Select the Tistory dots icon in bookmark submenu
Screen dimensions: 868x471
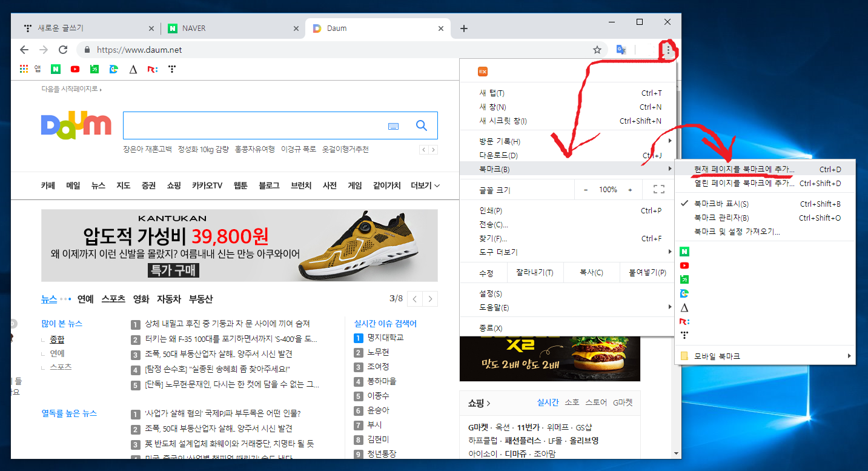click(x=684, y=335)
